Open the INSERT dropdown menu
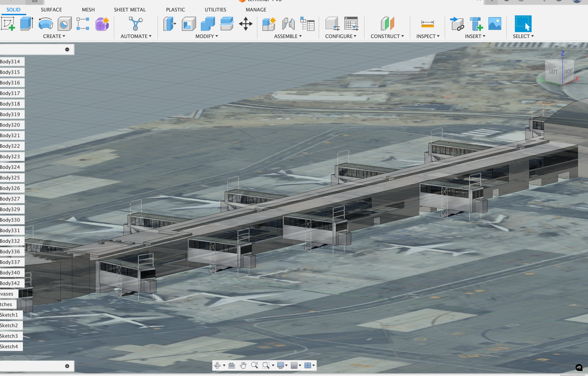This screenshot has height=376, width=588. tap(475, 36)
